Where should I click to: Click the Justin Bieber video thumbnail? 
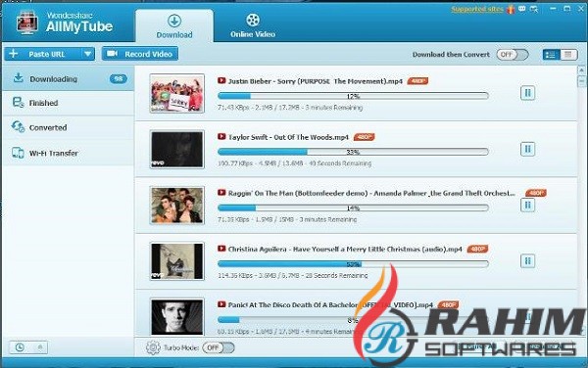[177, 94]
